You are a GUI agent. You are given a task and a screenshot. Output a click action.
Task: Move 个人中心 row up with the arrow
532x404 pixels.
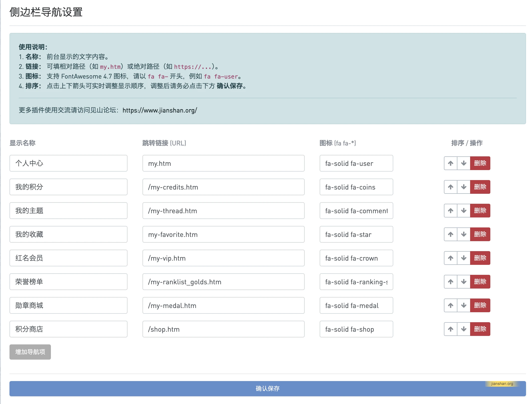pos(450,163)
